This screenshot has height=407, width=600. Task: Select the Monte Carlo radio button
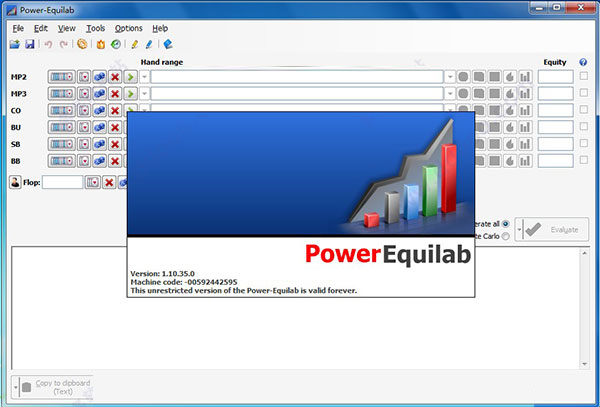point(506,236)
